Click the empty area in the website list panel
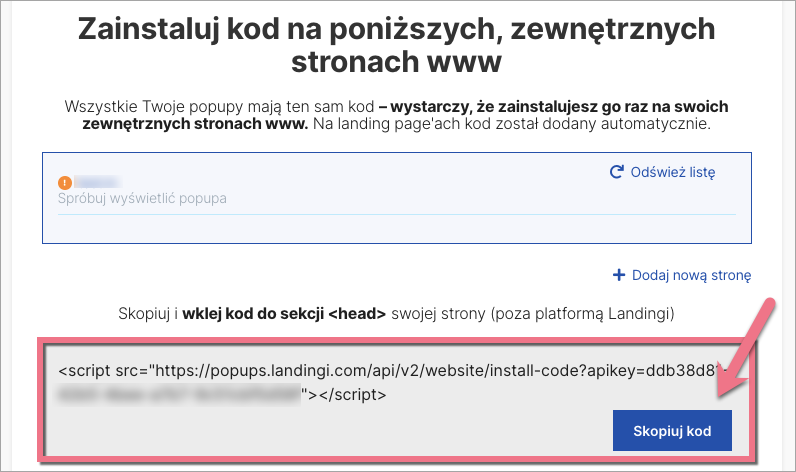This screenshot has height=472, width=796. click(x=400, y=228)
